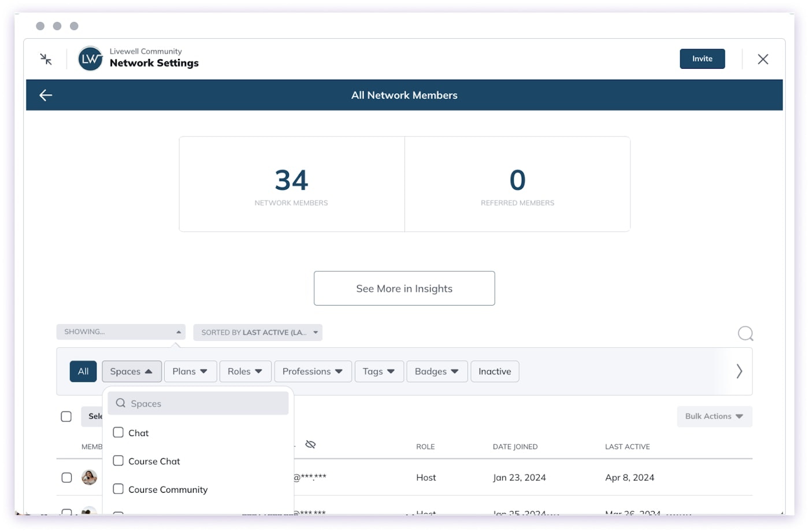This screenshot has height=532, width=809.
Task: Check the Chat space checkbox
Action: click(118, 433)
